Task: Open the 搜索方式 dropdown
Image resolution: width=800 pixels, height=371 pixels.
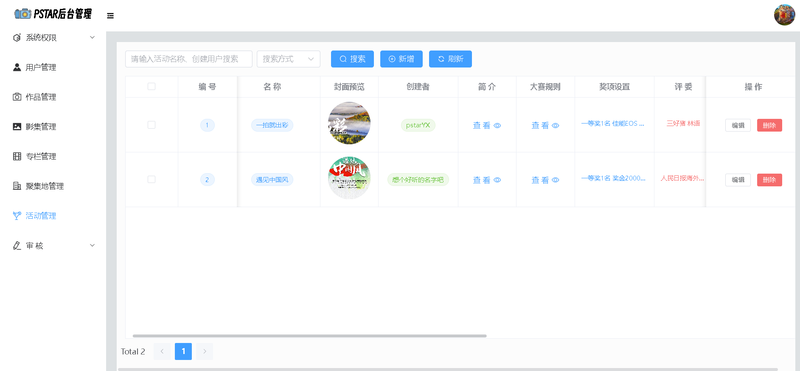Action: (x=288, y=59)
